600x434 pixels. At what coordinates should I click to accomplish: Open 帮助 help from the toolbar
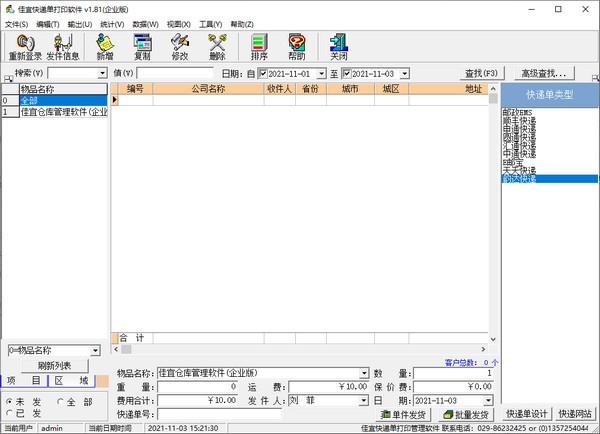[297, 47]
